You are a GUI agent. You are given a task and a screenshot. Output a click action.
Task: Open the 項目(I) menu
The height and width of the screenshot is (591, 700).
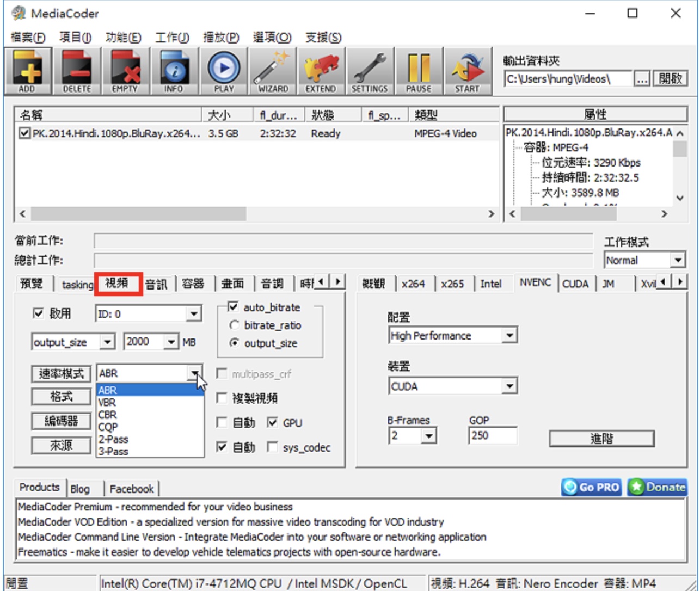click(75, 38)
